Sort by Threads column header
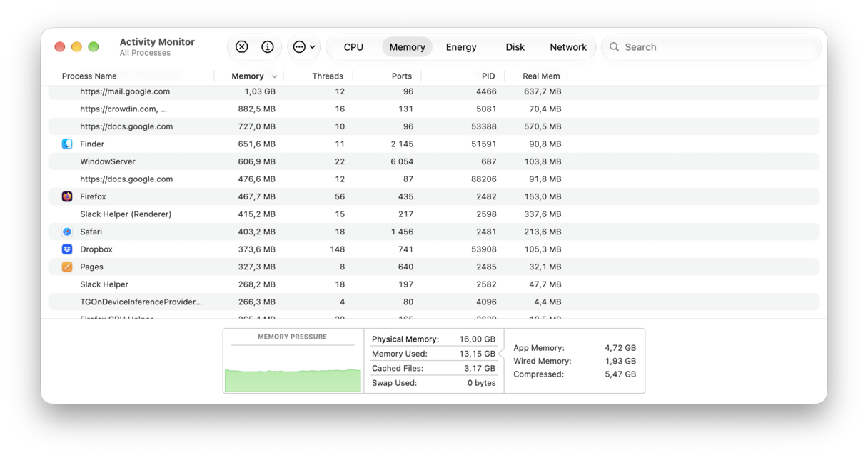The height and width of the screenshot is (458, 868). click(x=328, y=76)
